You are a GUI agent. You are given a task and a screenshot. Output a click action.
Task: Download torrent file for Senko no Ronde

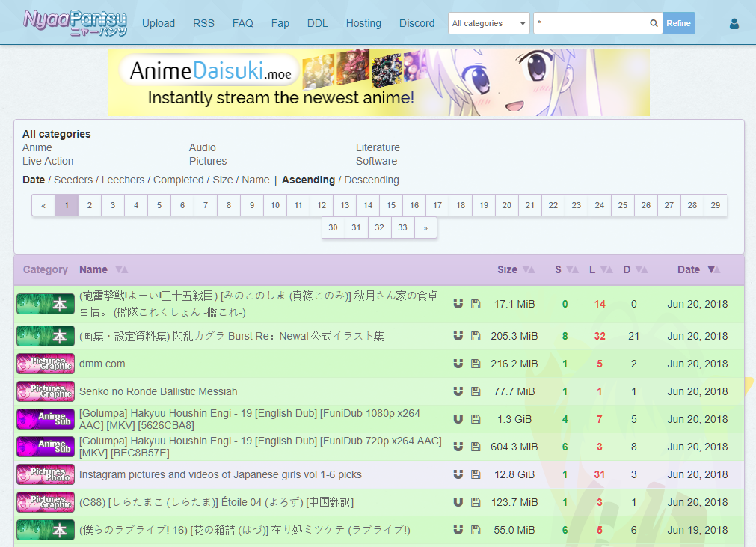(x=476, y=391)
